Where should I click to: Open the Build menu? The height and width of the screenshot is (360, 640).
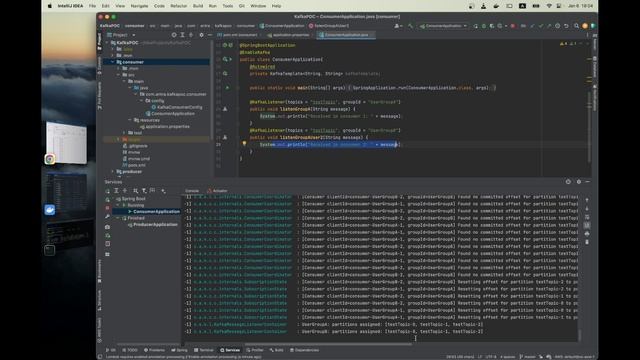(198, 6)
